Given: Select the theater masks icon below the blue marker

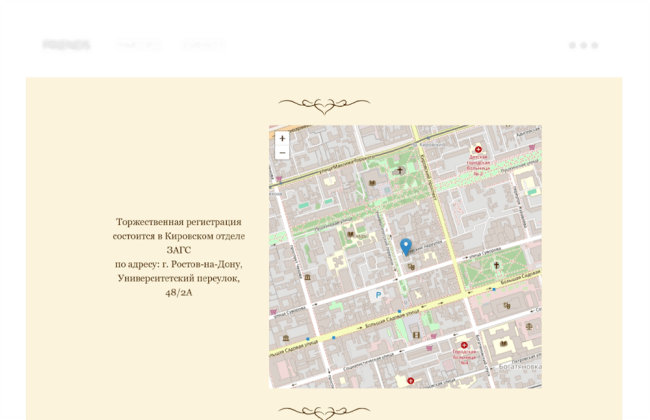Looking at the screenshot, I should coord(411,267).
